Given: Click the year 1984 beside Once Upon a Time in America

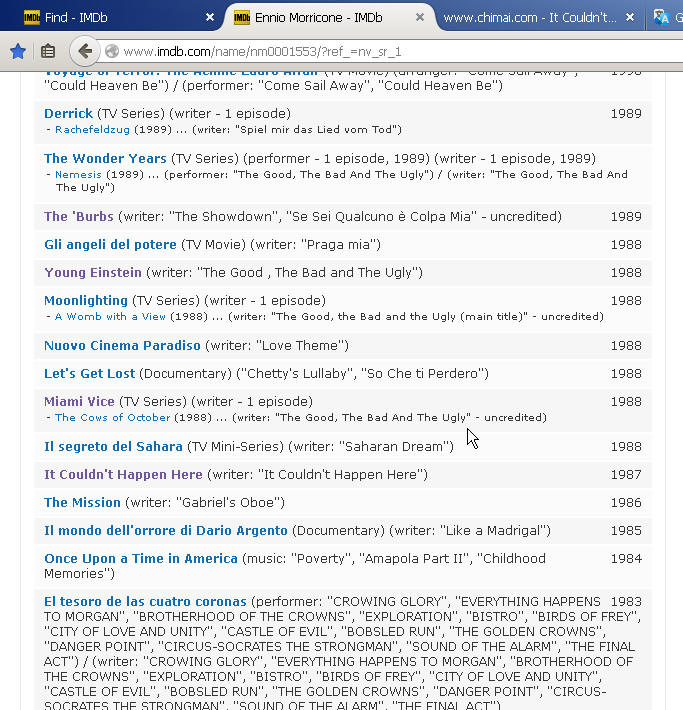Looking at the screenshot, I should point(626,559).
